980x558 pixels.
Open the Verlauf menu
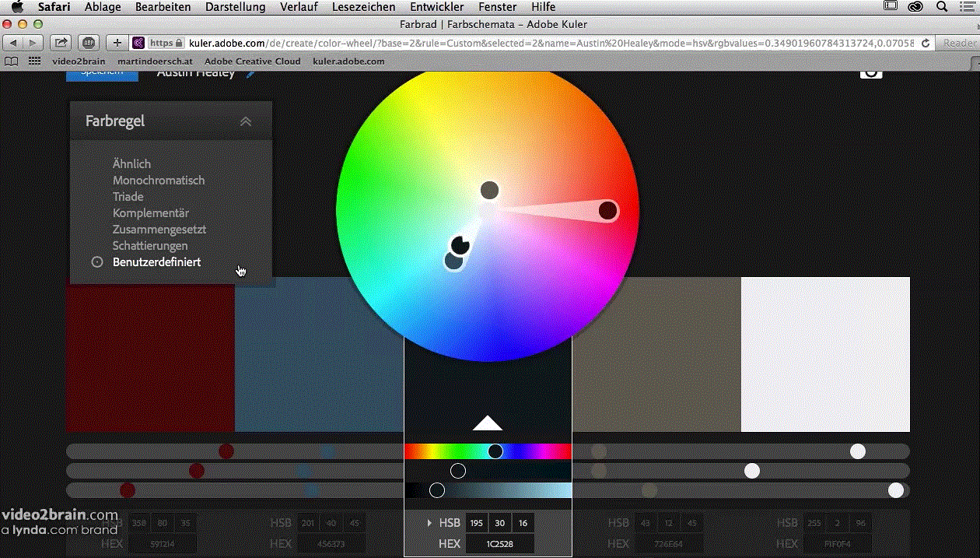click(x=299, y=7)
